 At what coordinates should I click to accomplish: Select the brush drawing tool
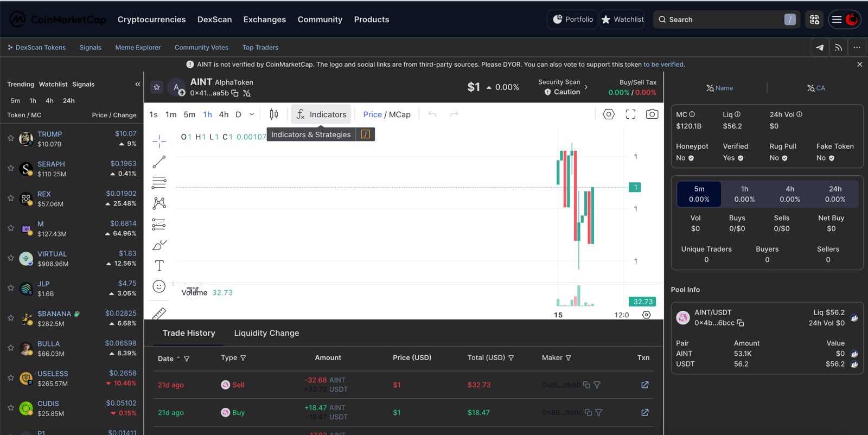coord(159,245)
